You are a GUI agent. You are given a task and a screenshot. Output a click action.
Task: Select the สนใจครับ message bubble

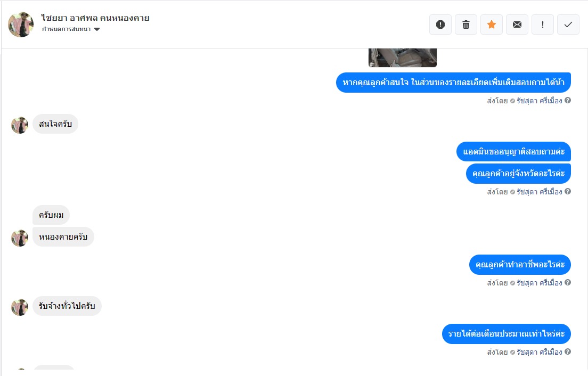(x=55, y=124)
